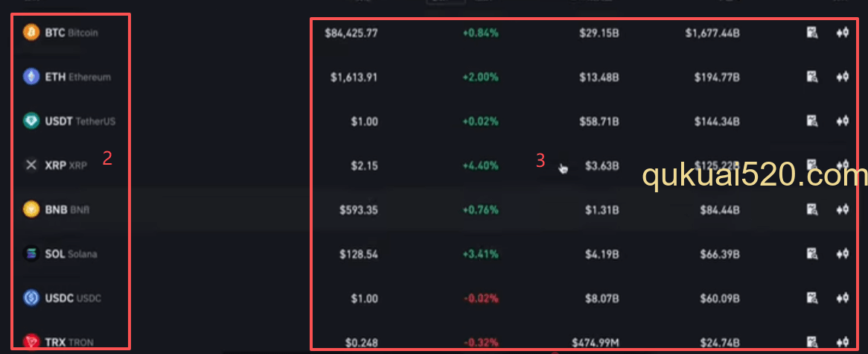Click the TetherUS green logo icon

pyautogui.click(x=31, y=121)
